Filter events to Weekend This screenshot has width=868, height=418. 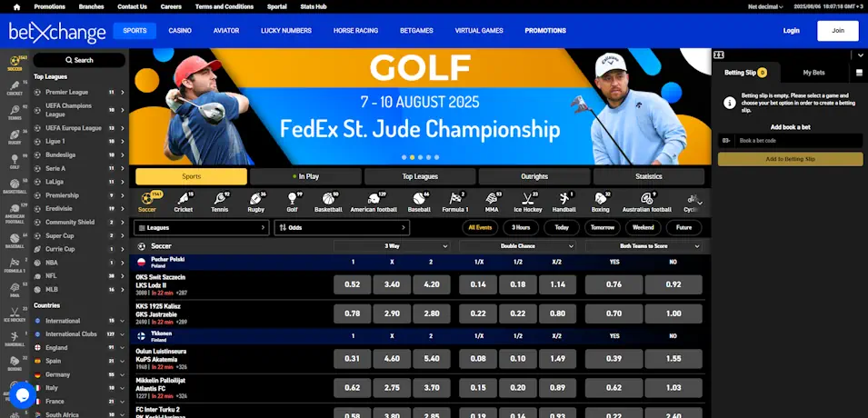pos(644,227)
